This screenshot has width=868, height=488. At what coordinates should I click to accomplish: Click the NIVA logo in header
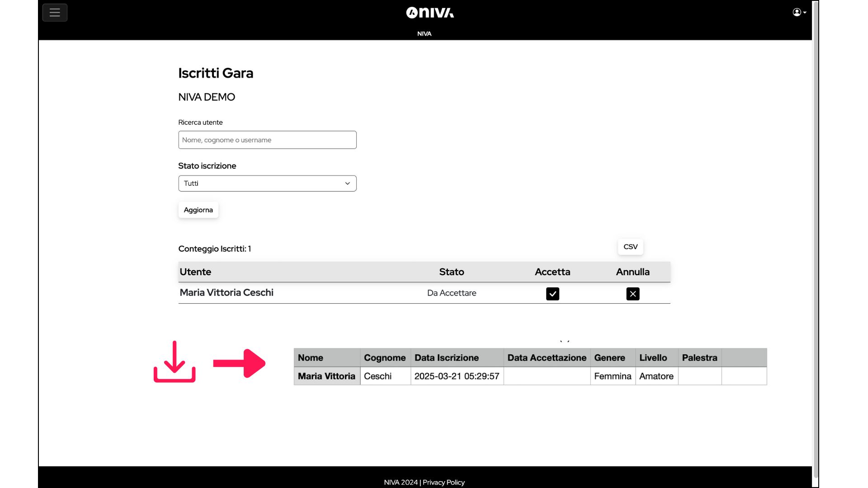pos(429,13)
